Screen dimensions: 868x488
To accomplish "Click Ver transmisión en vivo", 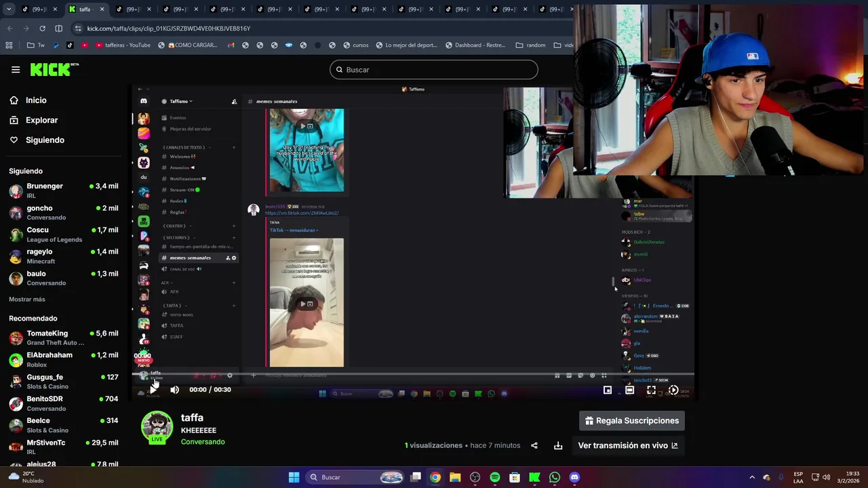I will point(628,445).
